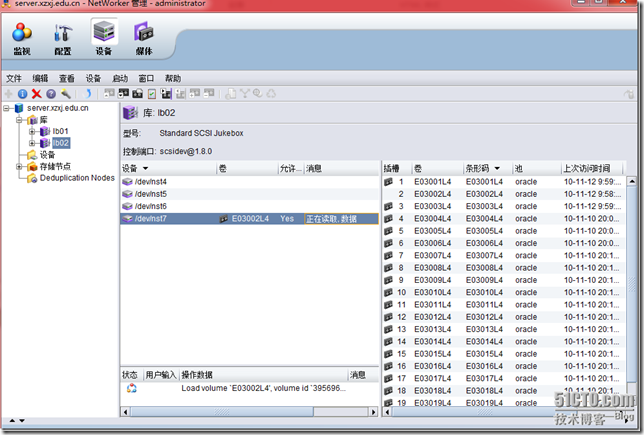Click the purple question mark help icon

51,94
